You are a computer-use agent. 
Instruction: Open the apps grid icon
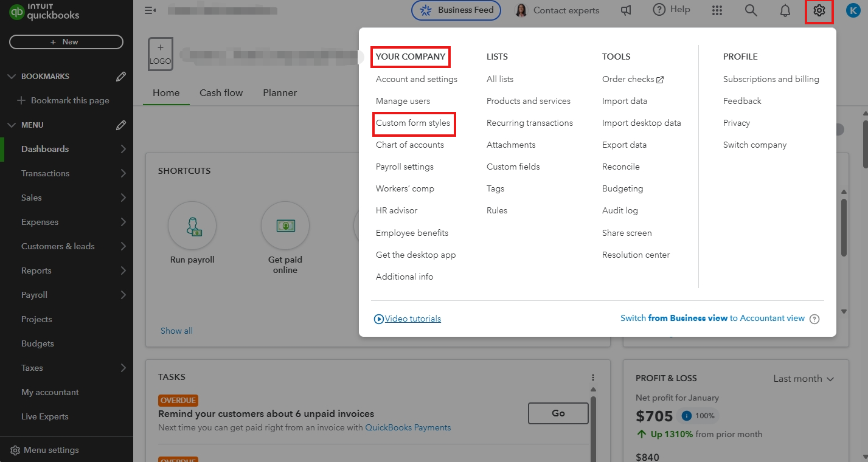tap(717, 10)
